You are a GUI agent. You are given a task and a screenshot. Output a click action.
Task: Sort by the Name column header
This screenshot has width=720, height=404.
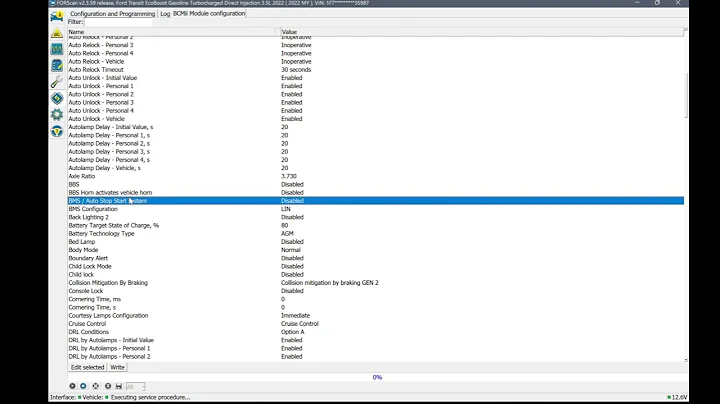[174, 32]
